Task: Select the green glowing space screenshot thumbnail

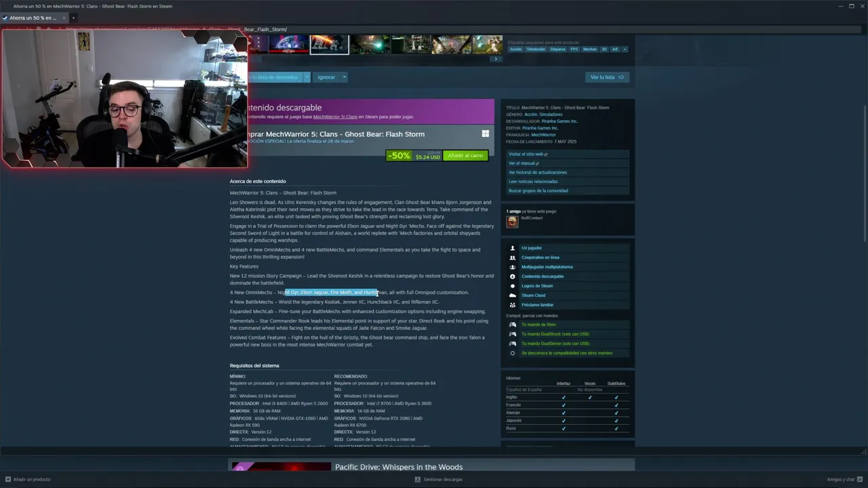Action: coord(370,45)
